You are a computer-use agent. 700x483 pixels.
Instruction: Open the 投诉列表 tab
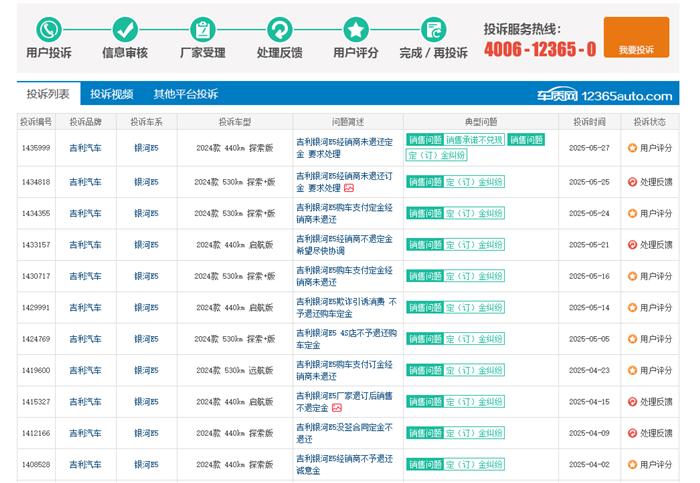point(48,94)
